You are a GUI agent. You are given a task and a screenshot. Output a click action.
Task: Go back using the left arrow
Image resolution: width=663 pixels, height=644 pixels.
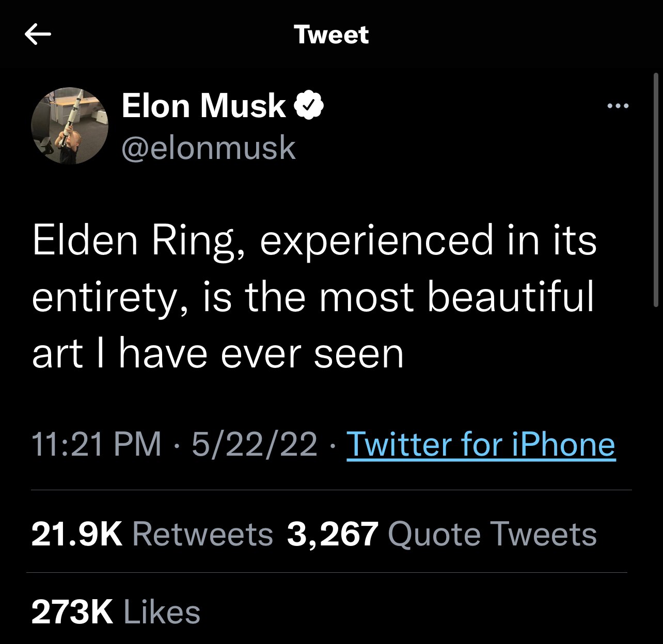[x=38, y=35]
